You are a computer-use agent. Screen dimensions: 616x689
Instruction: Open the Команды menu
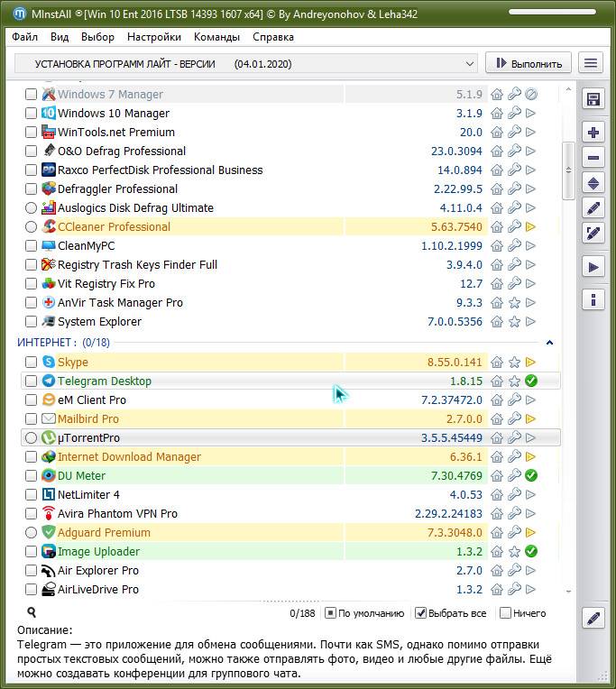click(216, 37)
